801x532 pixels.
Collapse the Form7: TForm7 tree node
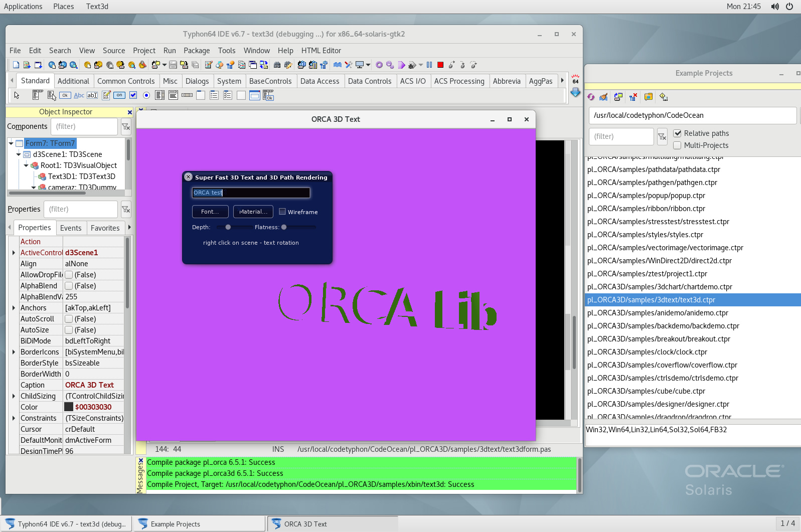tap(11, 143)
